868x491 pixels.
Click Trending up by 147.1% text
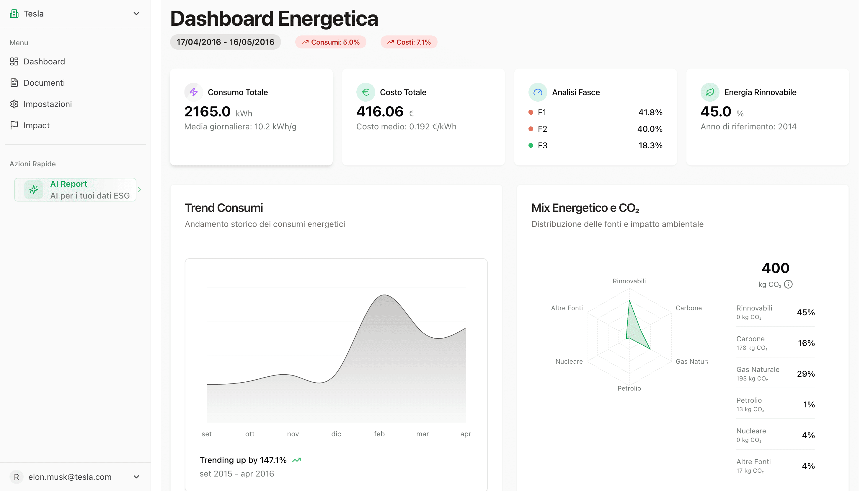click(243, 460)
